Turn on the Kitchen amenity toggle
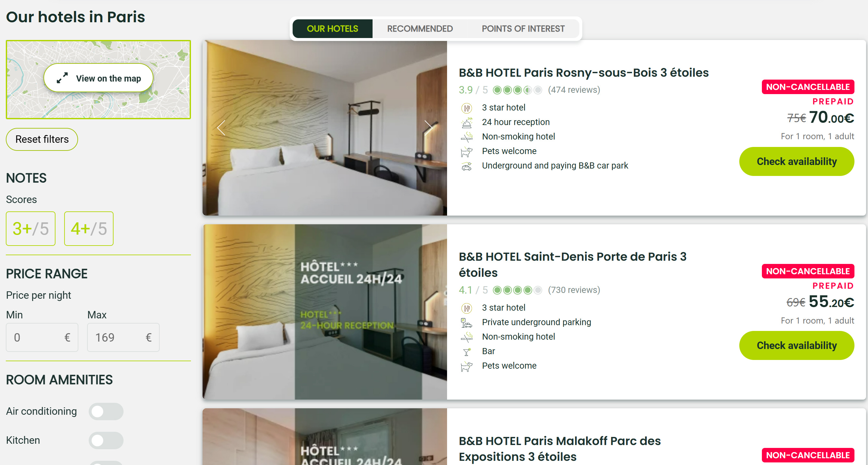Image resolution: width=868 pixels, height=465 pixels. (106, 440)
